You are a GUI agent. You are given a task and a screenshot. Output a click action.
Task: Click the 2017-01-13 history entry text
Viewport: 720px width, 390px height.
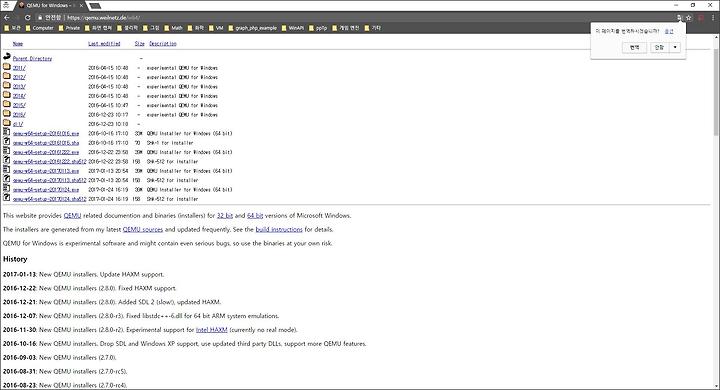tap(84, 274)
